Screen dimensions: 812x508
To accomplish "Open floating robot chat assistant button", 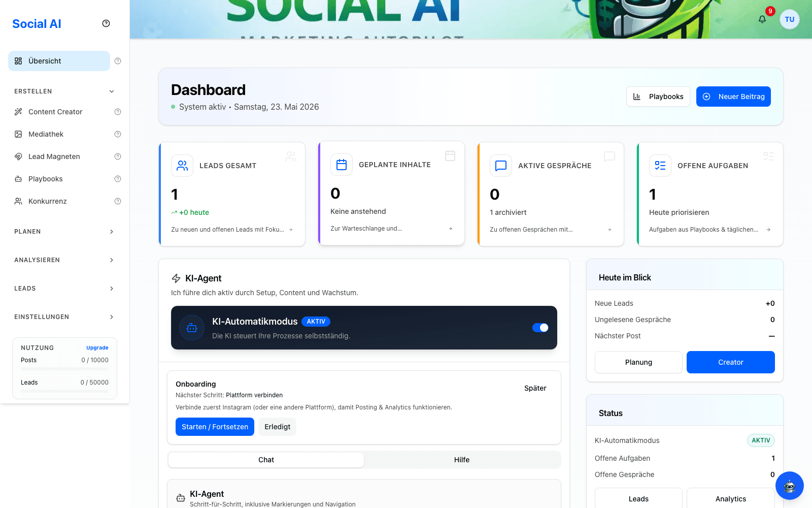I will point(790,486).
